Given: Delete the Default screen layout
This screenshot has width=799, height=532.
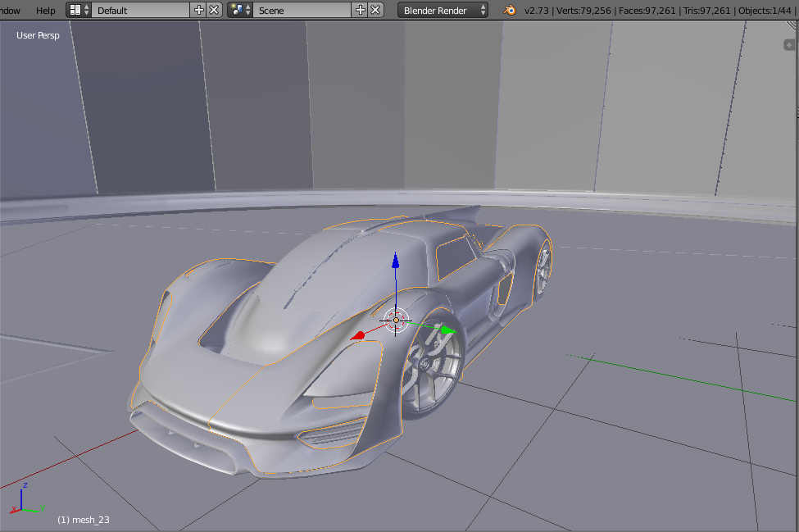Looking at the screenshot, I should (215, 10).
